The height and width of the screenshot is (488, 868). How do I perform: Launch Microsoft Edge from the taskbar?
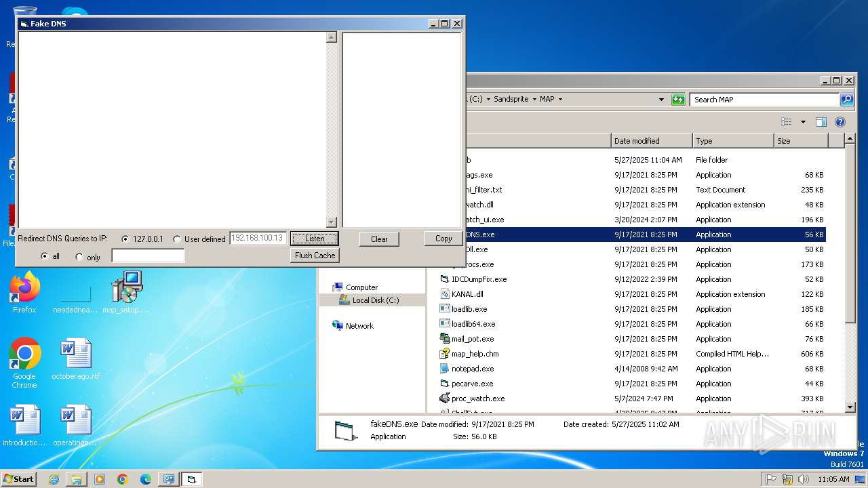146,479
